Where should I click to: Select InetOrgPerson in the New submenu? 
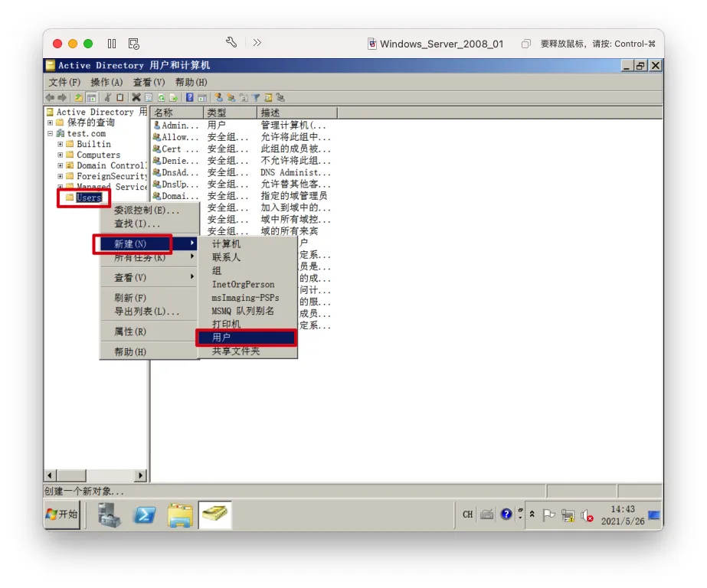[x=247, y=284]
